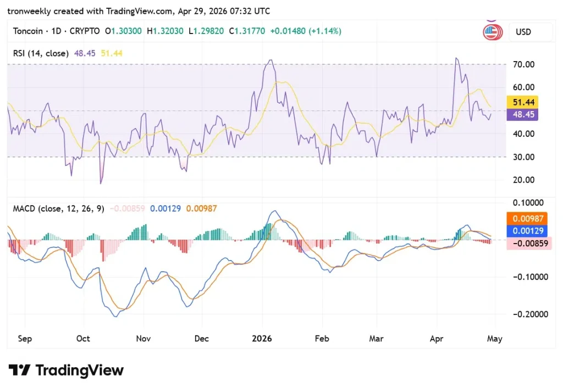Click the Oct label on time axis

(83, 339)
